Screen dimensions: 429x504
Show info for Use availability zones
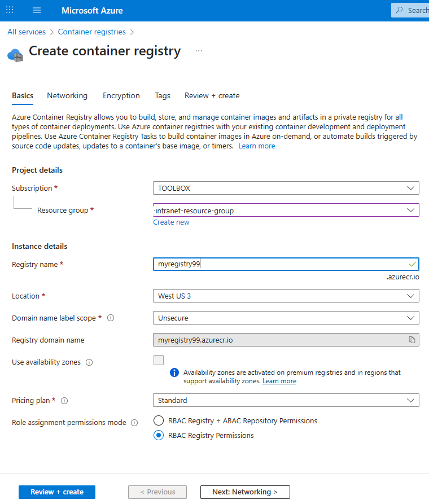[x=89, y=362]
